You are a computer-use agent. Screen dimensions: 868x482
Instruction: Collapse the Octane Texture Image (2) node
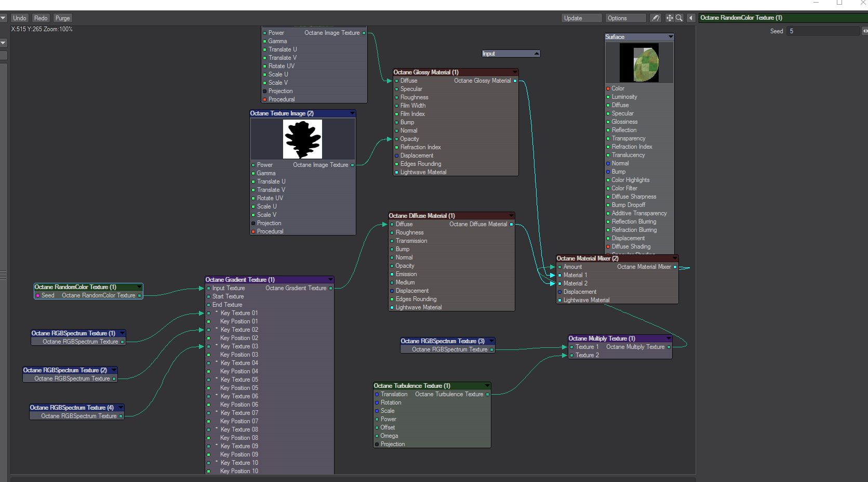[352, 113]
